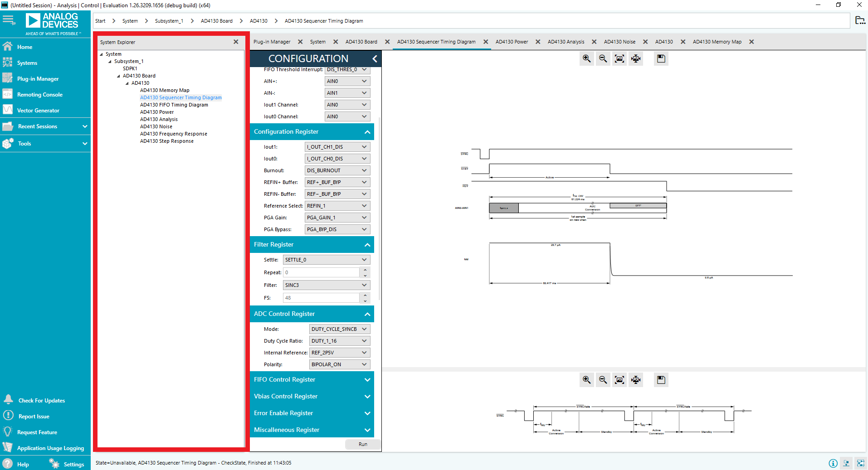Click AD4130 Board in the breadcrumb

pyautogui.click(x=217, y=21)
